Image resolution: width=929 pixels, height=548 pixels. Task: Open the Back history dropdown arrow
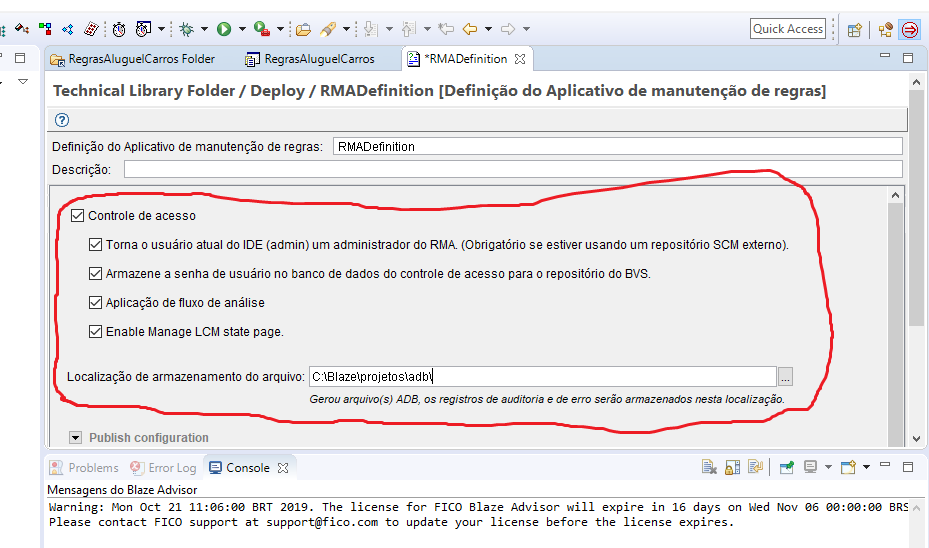[488, 28]
